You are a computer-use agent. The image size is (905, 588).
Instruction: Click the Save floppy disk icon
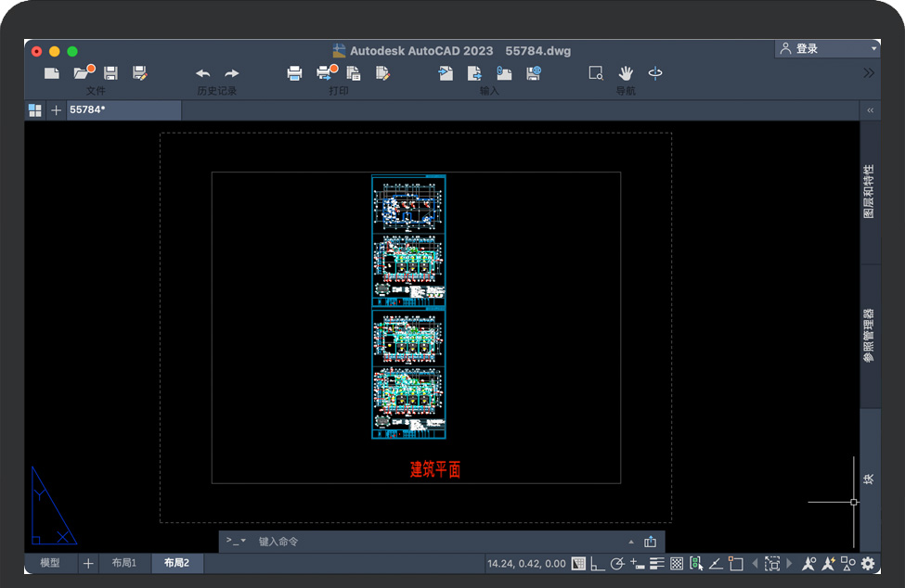click(111, 73)
